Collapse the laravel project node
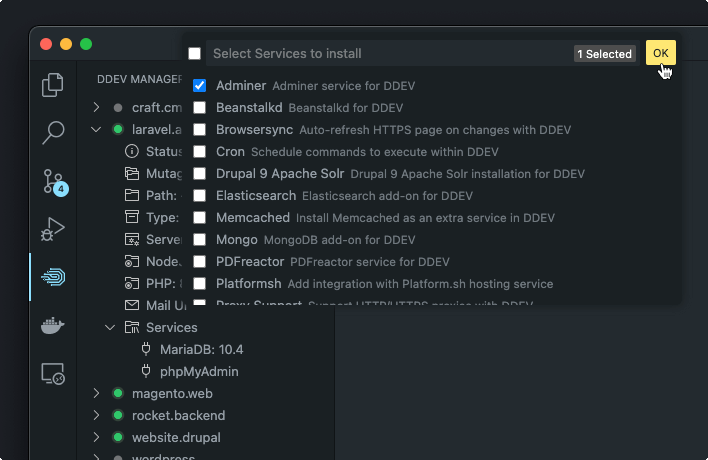 click(96, 130)
